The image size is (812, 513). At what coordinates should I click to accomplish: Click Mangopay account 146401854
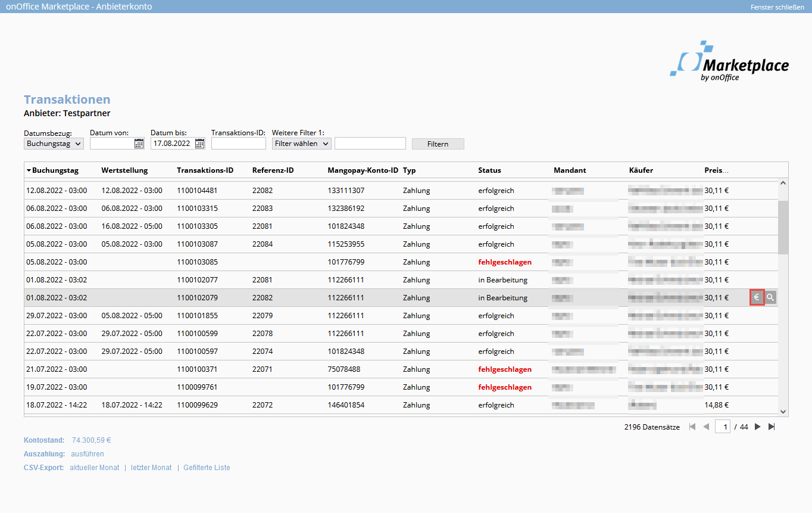point(346,405)
